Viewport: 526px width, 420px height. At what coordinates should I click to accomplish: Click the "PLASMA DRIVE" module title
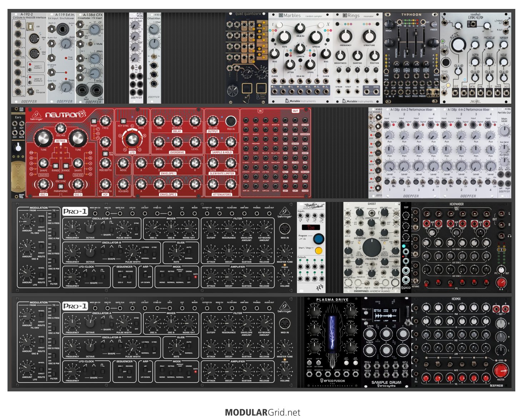coord(332,300)
